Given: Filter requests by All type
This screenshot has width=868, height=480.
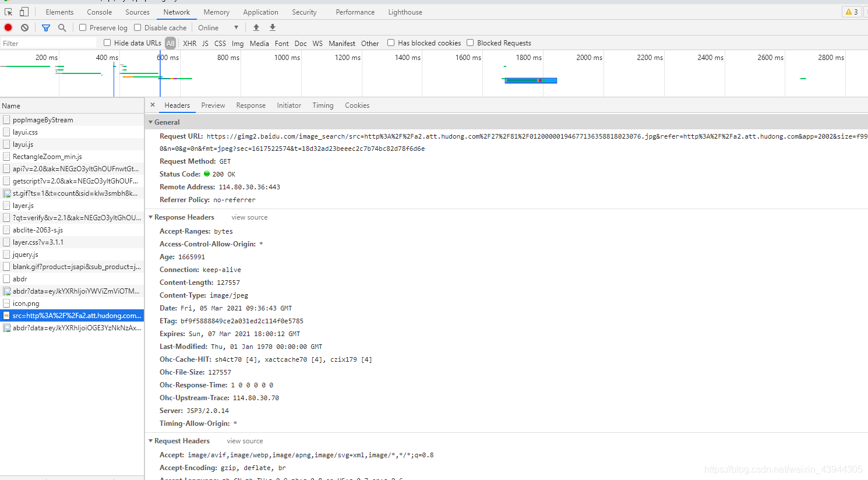Looking at the screenshot, I should click(170, 43).
